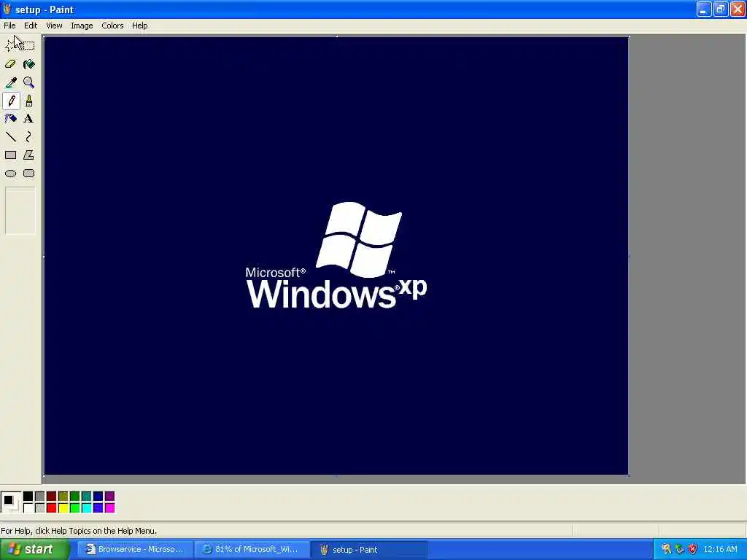
Task: Choose the Ellipse tool
Action: 11,174
